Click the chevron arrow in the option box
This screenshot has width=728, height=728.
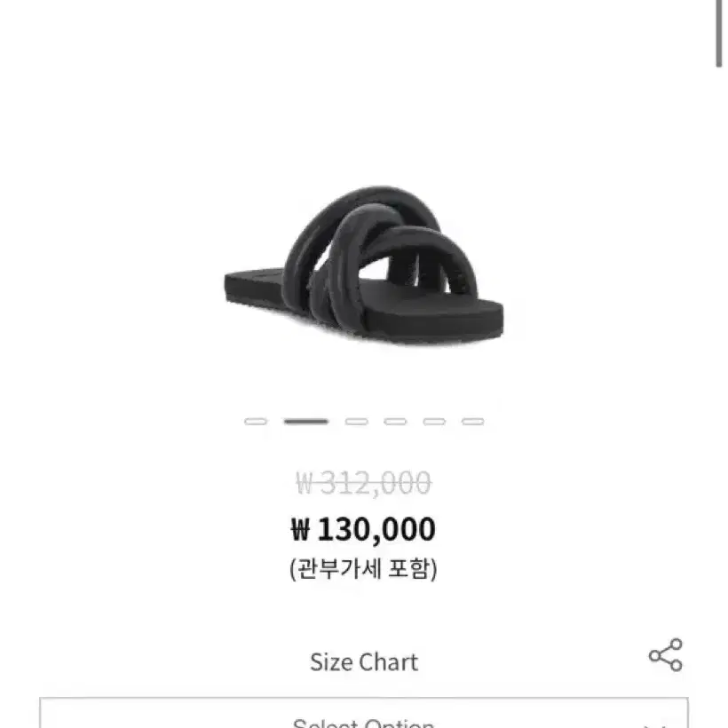pyautogui.click(x=655, y=725)
